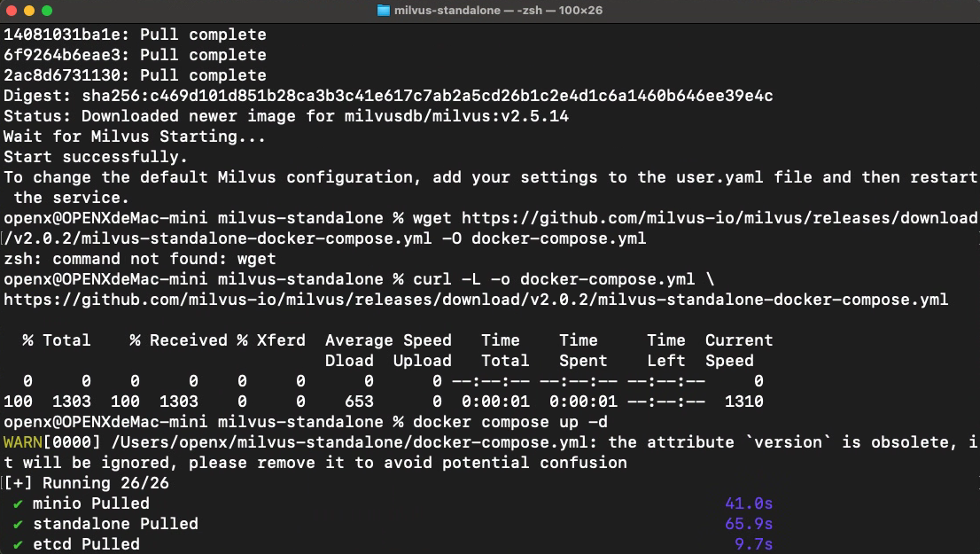
Task: Click the sha256 Digest line
Action: coord(388,96)
